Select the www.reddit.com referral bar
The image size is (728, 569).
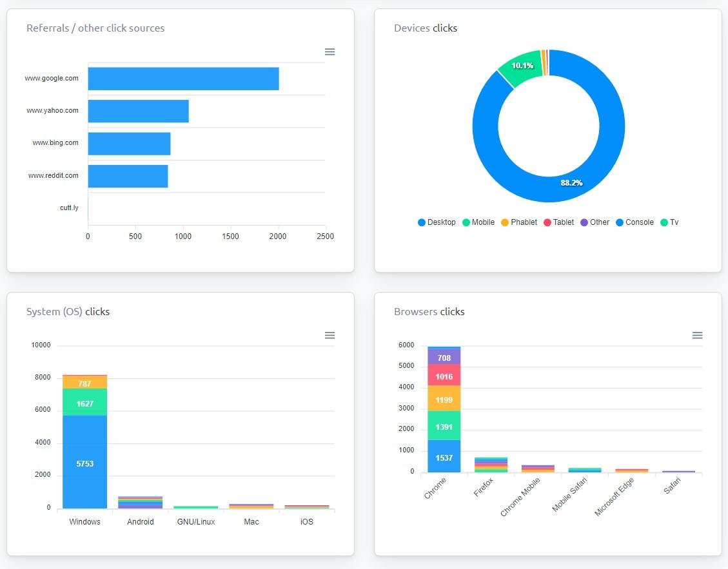[x=128, y=176]
